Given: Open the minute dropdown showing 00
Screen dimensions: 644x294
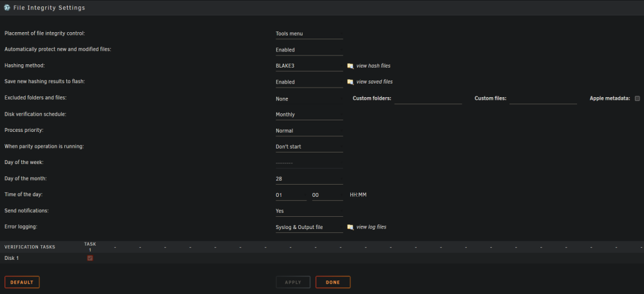Looking at the screenshot, I should (327, 195).
